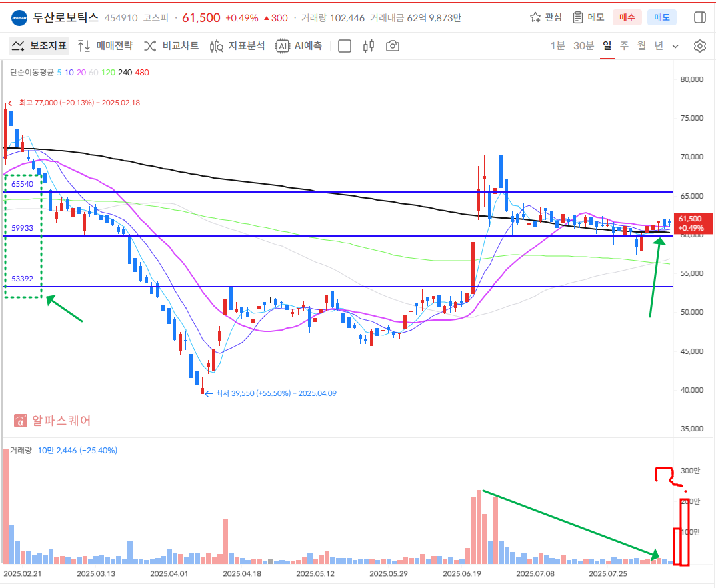Click the 2025.06.19 date axis label
Screen dimensions: 716x588
(x=461, y=573)
